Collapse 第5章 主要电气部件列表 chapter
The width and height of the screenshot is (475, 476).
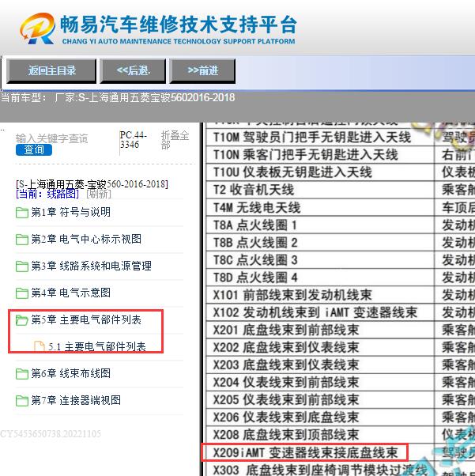point(86,319)
